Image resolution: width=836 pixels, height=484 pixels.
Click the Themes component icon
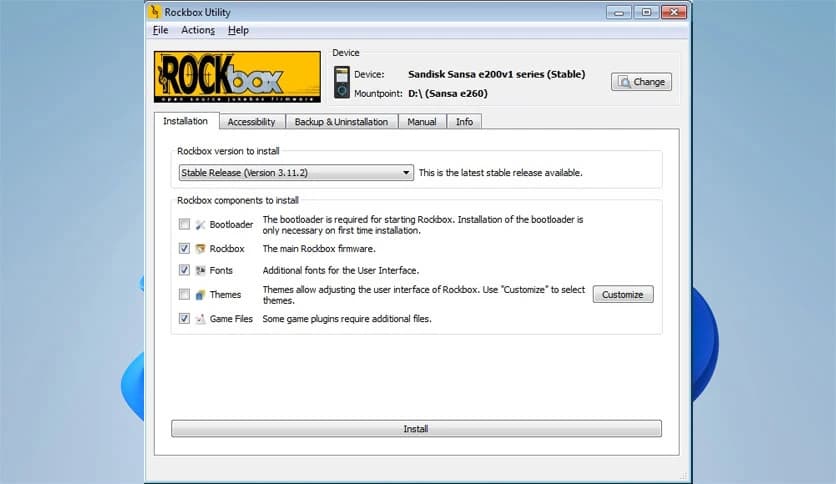click(x=200, y=294)
